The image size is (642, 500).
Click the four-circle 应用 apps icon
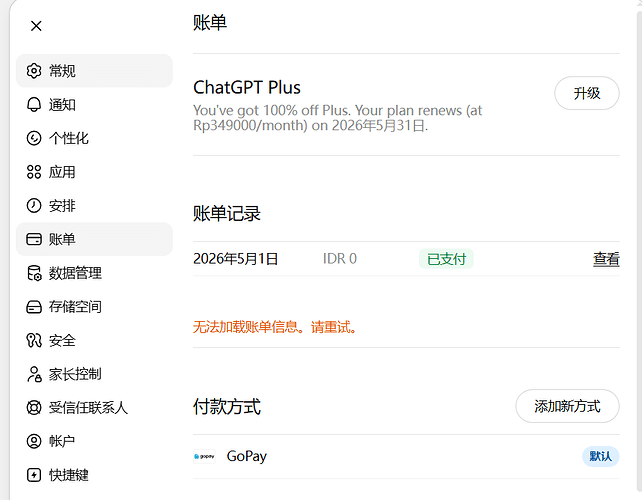tap(34, 172)
